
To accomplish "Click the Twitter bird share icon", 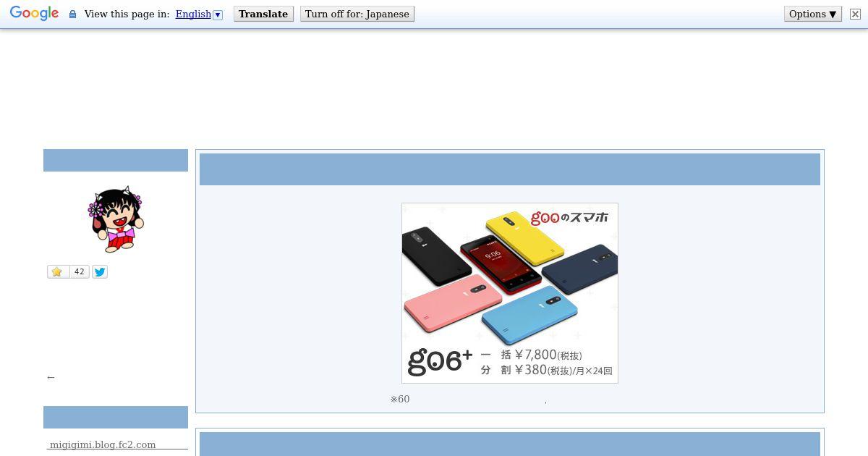I will 100,272.
